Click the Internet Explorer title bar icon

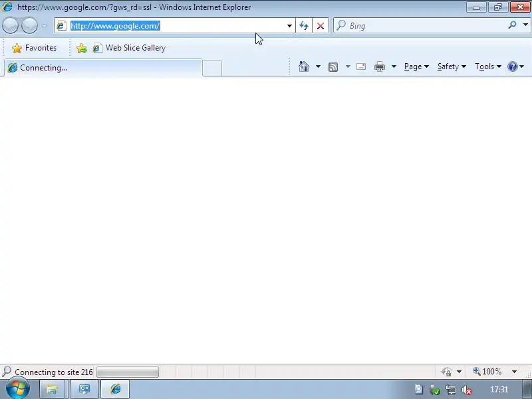click(x=7, y=7)
